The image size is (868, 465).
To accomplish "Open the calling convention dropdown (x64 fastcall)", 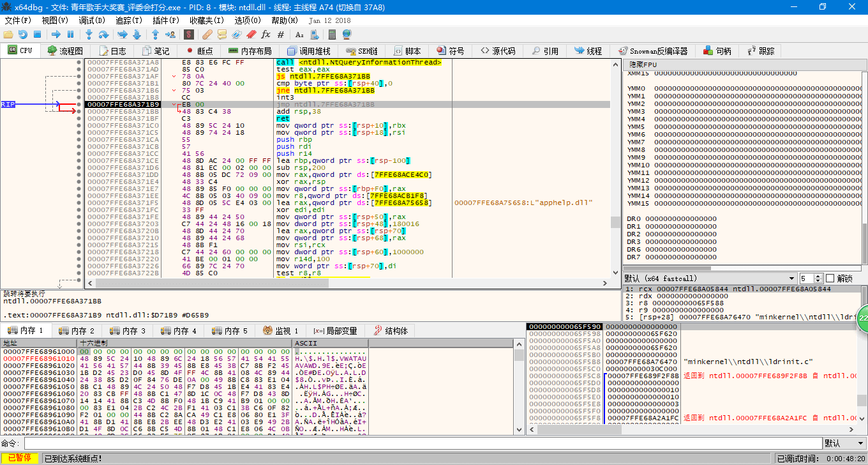I will (791, 278).
